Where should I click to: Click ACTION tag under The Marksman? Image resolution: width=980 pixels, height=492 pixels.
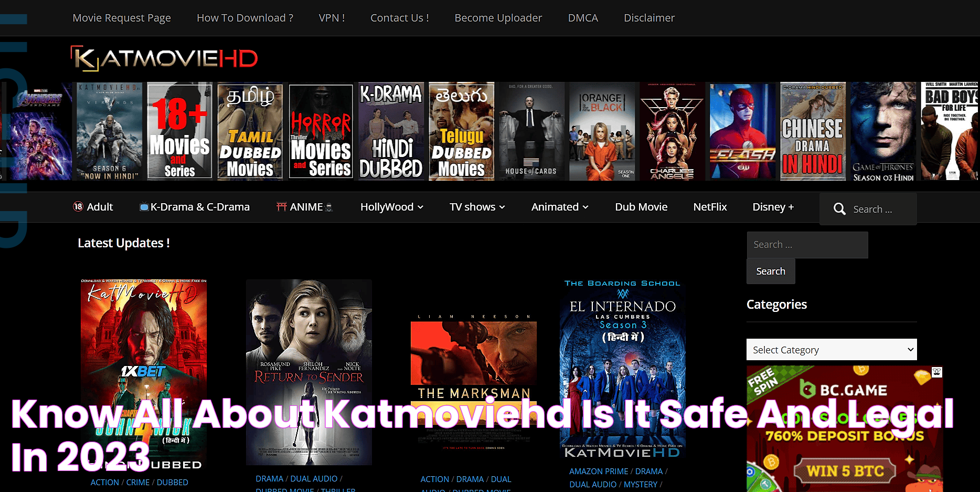pyautogui.click(x=435, y=479)
